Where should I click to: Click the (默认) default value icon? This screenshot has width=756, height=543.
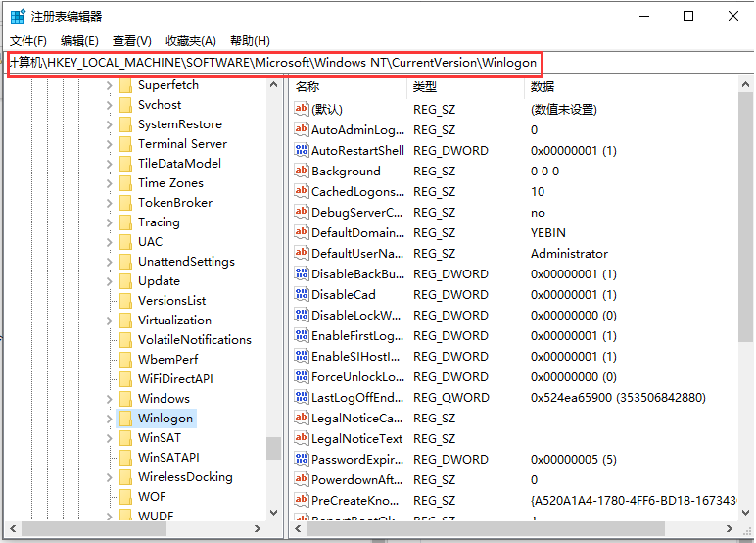point(302,110)
